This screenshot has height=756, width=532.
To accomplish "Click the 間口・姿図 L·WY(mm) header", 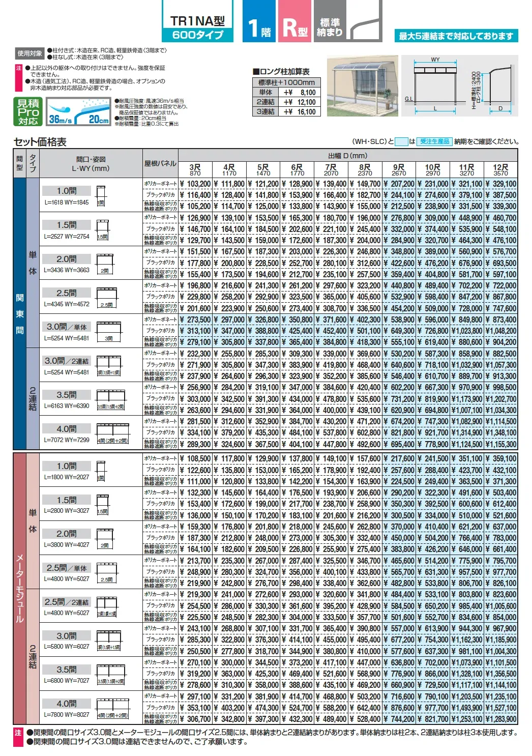I will pos(91,163).
